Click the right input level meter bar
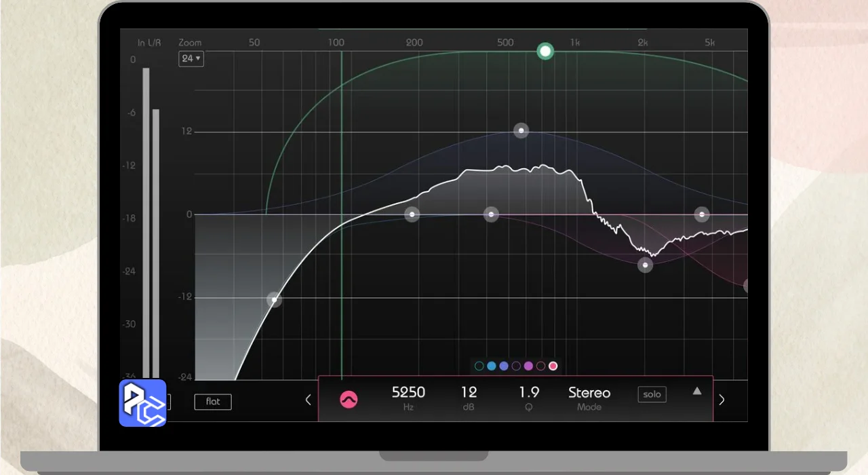 click(156, 244)
